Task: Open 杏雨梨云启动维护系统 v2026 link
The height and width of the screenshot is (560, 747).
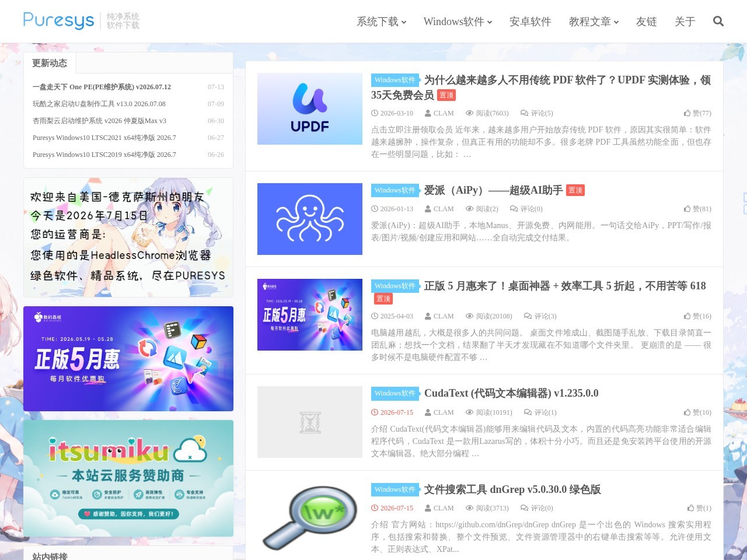Action: 99,121
